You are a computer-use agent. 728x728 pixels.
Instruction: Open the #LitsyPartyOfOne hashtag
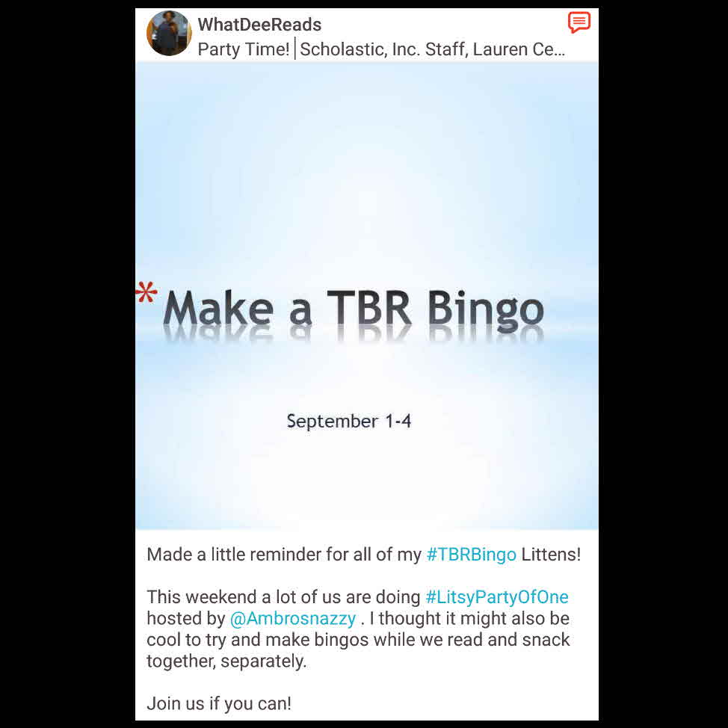(497, 597)
